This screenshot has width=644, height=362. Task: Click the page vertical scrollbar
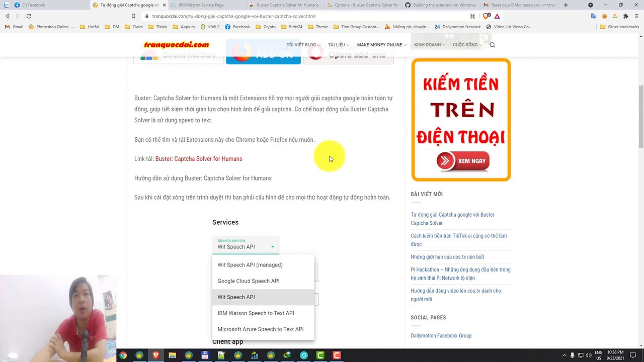tap(640, 116)
